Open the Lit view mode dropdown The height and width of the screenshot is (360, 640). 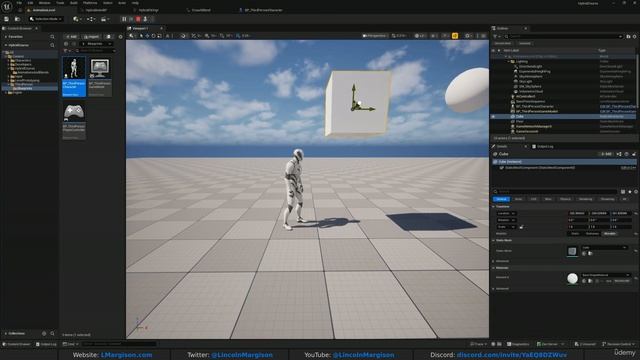[420, 36]
